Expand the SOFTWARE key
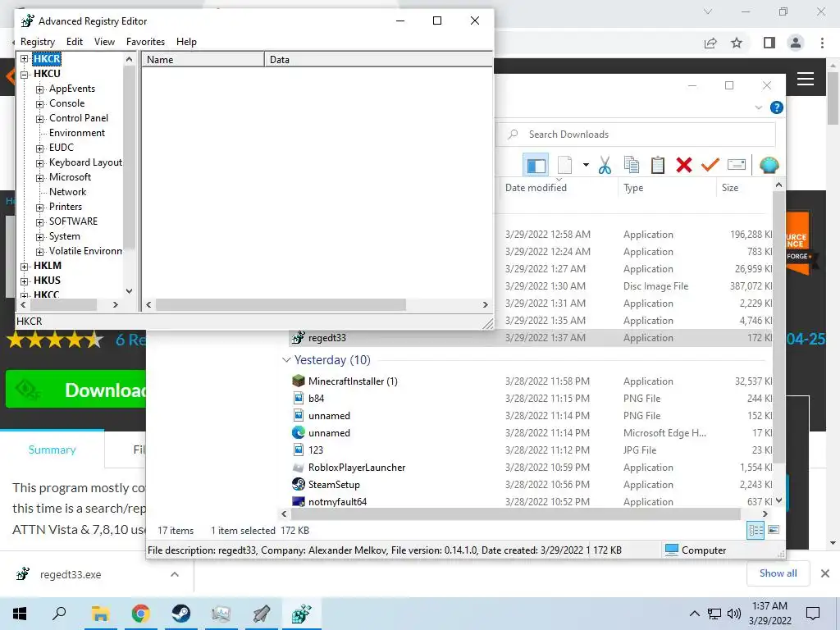Screen dimensions: 840x630 pos(39,222)
